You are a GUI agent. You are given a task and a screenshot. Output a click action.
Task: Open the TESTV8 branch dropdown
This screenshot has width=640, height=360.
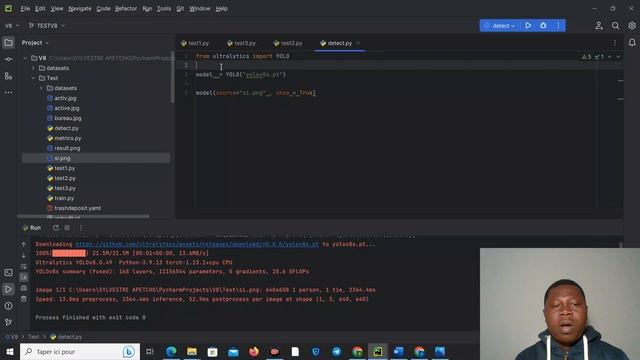click(x=47, y=26)
